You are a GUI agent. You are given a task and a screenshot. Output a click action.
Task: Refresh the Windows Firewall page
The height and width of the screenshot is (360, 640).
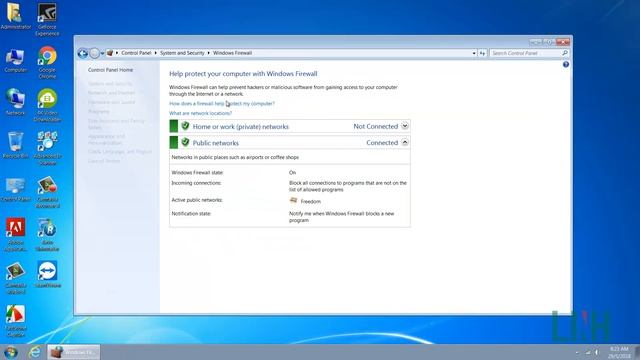click(482, 53)
